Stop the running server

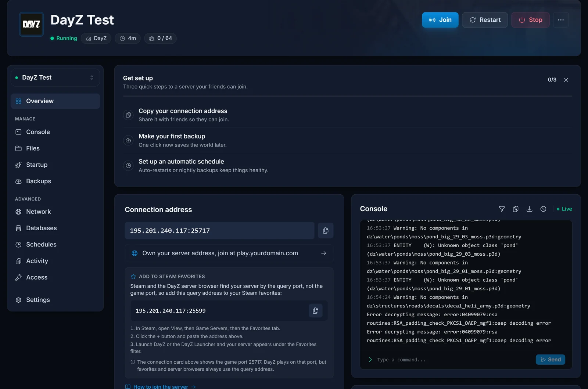click(530, 20)
